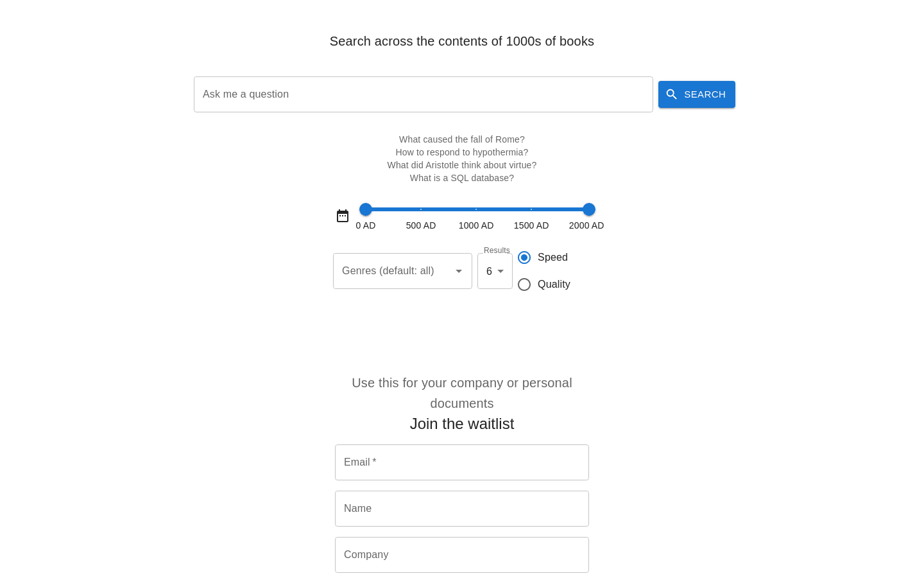Click 'What is a SQL database?'
Screen dimensions: 924x578
click(x=461, y=178)
